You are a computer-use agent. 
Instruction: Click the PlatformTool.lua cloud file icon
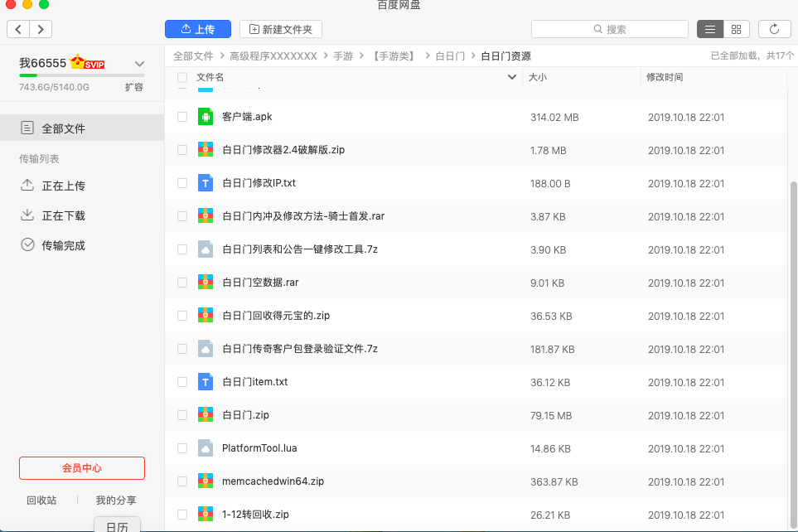206,448
